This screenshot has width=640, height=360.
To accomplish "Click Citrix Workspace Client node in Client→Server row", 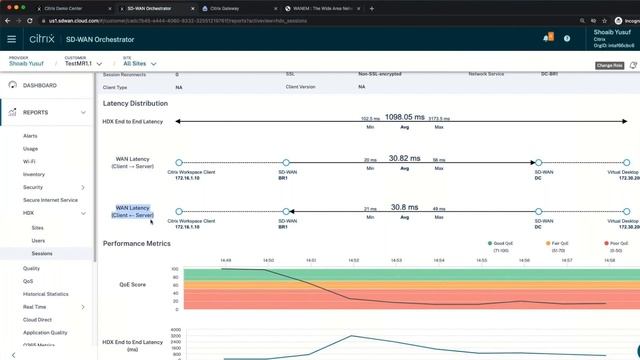I will coord(179,162).
